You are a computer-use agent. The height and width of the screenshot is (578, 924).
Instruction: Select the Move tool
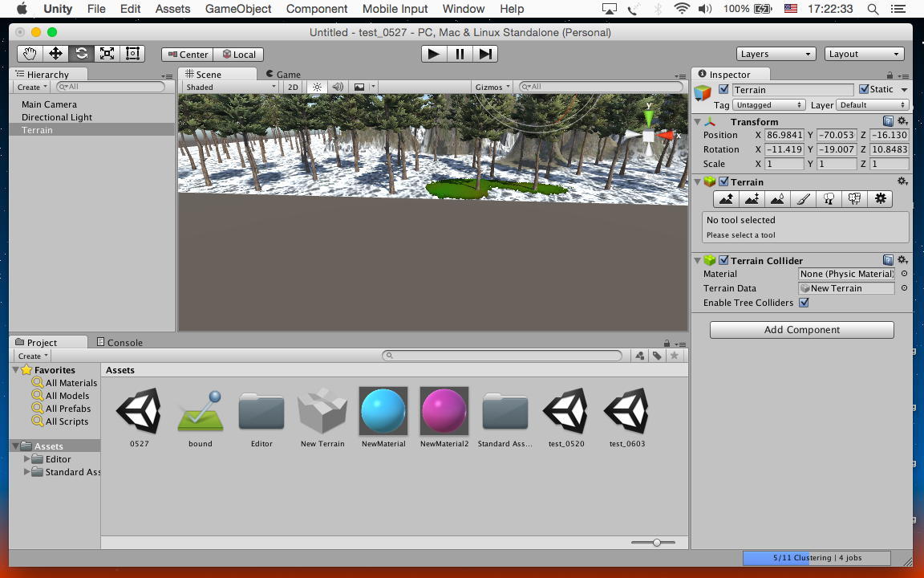55,54
